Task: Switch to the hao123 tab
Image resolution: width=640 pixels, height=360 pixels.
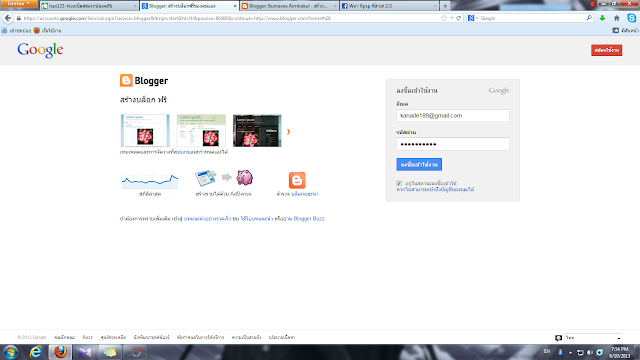Action: tap(89, 6)
